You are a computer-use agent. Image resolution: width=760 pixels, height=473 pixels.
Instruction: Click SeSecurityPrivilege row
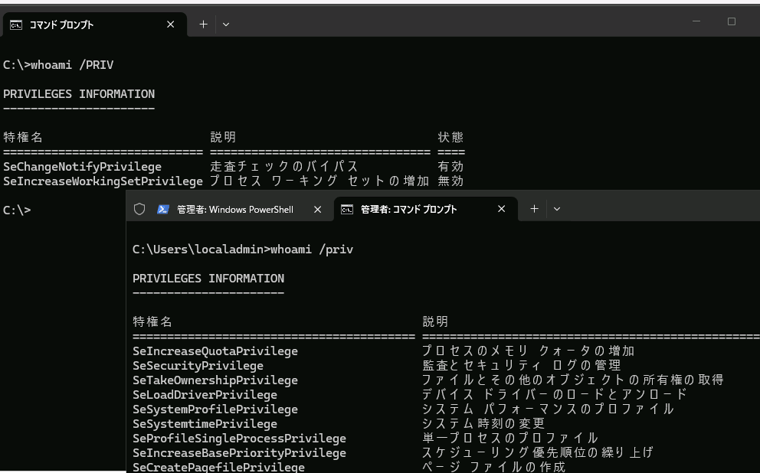tap(198, 366)
